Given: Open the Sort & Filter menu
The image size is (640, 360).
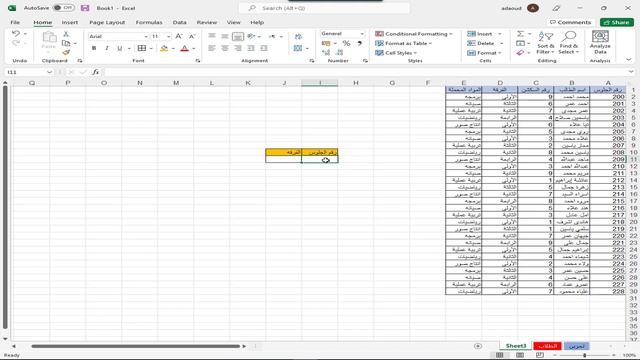Looking at the screenshot, I should pos(545,42).
